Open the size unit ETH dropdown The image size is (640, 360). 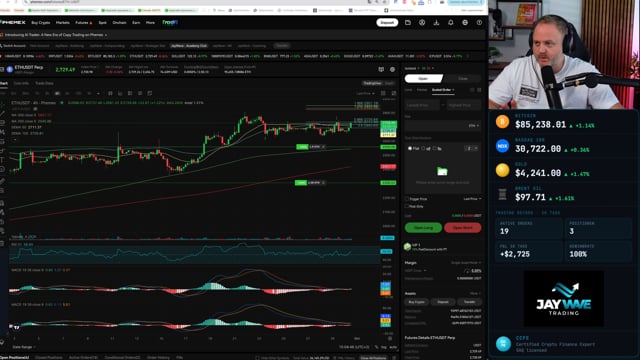pyautogui.click(x=474, y=126)
